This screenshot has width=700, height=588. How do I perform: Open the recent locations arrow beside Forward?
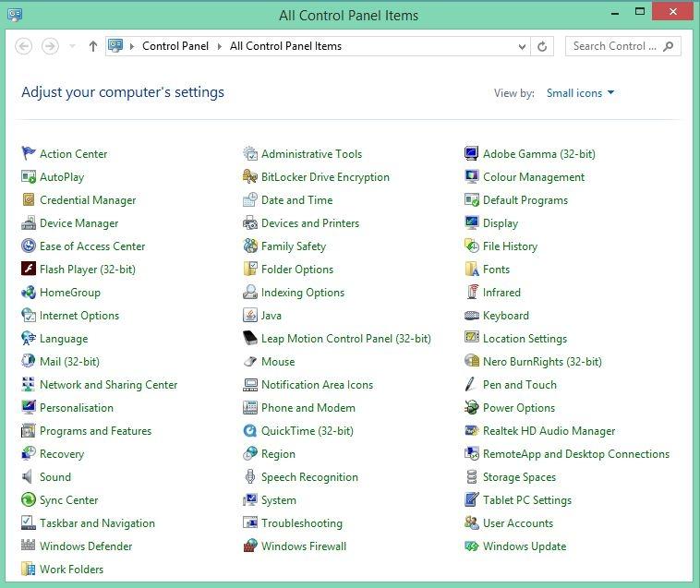[x=72, y=46]
